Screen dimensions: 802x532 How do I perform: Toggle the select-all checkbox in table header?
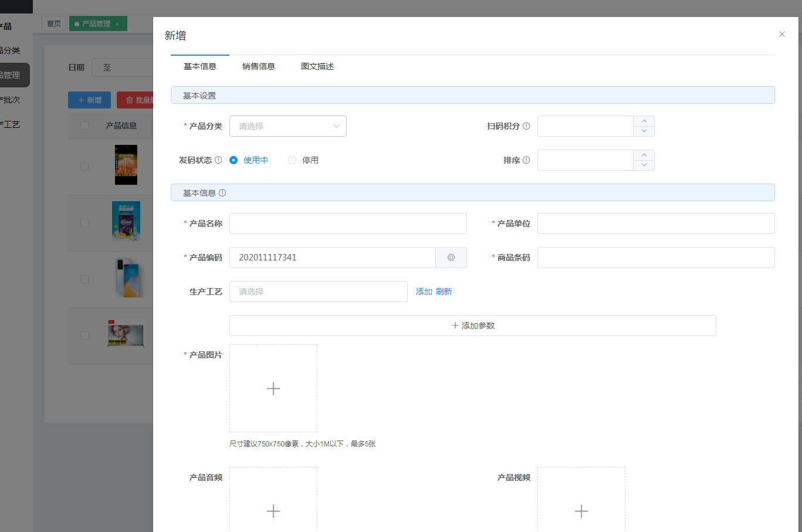pos(84,126)
